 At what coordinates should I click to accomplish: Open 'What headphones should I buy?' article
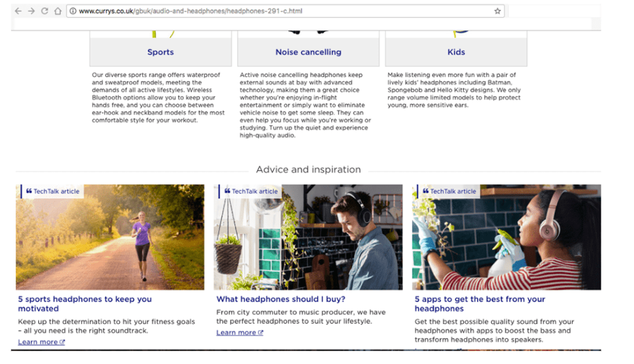[x=281, y=299]
